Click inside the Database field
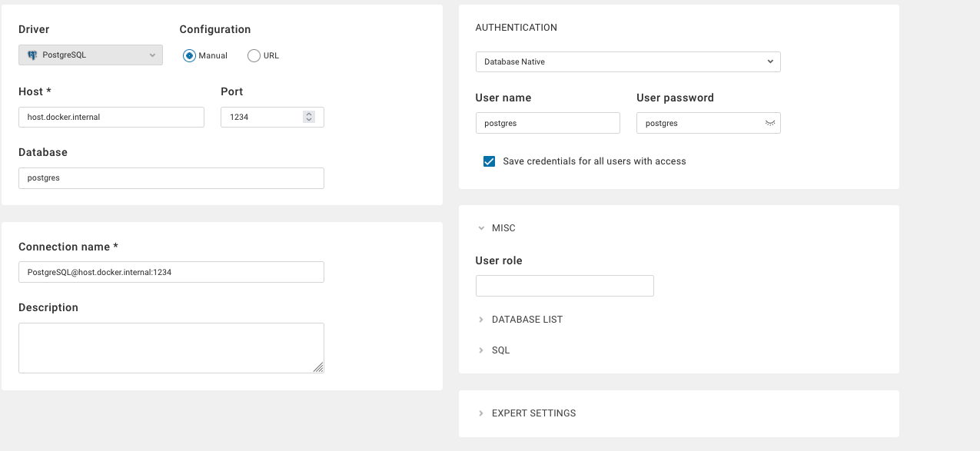 coord(171,177)
